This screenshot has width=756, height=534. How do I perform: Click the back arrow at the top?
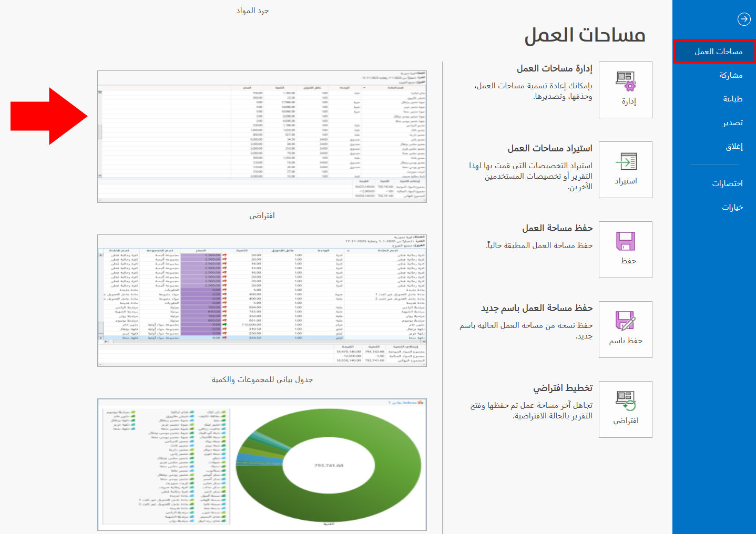coord(744,19)
